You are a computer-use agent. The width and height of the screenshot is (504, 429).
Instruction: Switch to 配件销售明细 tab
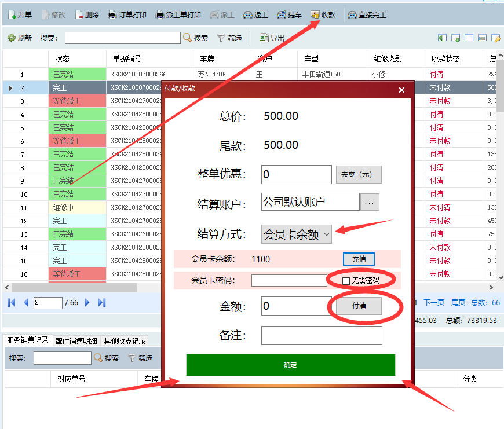[x=77, y=341]
